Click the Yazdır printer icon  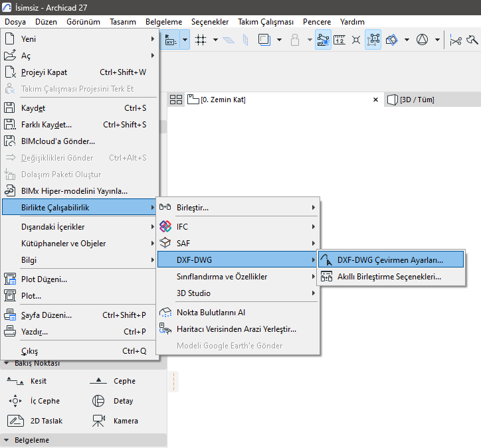(x=10, y=332)
